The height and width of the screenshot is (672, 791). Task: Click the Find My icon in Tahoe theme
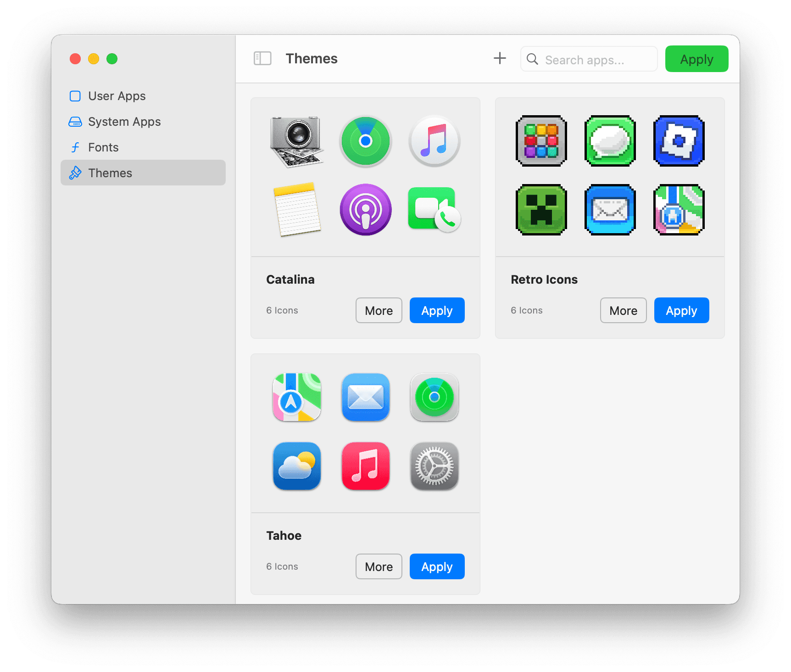click(434, 397)
